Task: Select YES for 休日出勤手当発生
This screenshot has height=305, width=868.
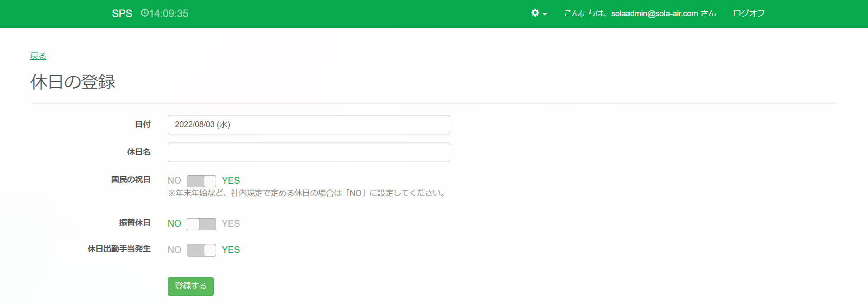Action: 231,250
